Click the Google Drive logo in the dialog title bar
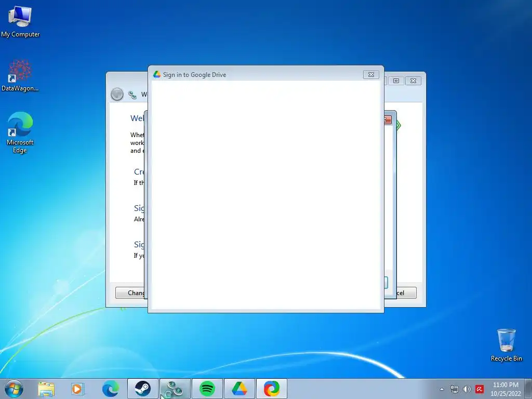 (157, 74)
